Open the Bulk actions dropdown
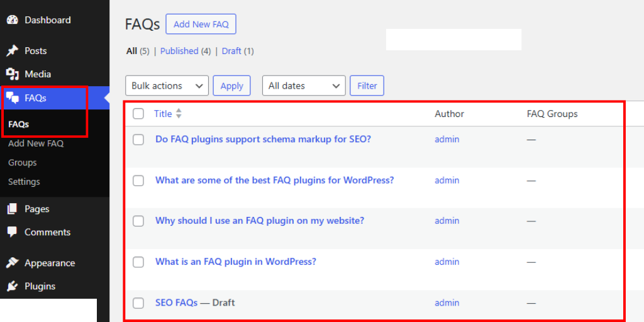Viewport: 644px width, 322px height. pos(167,86)
